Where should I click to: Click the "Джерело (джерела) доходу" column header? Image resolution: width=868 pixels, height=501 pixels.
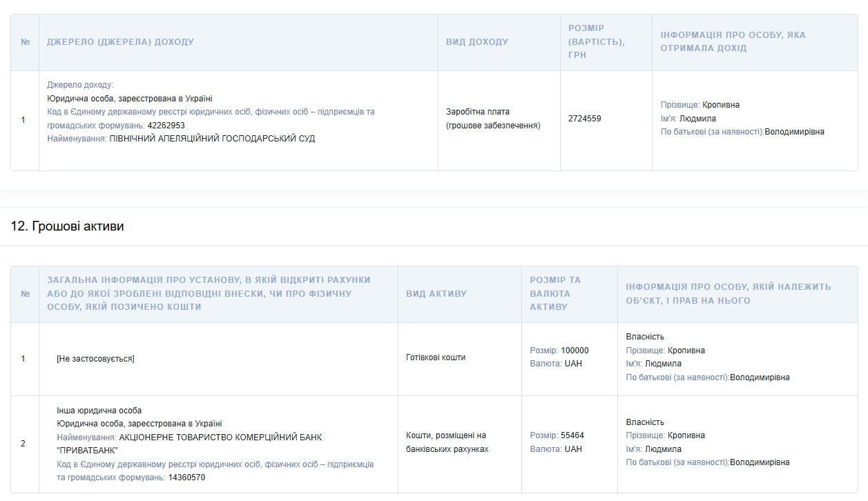(x=120, y=42)
